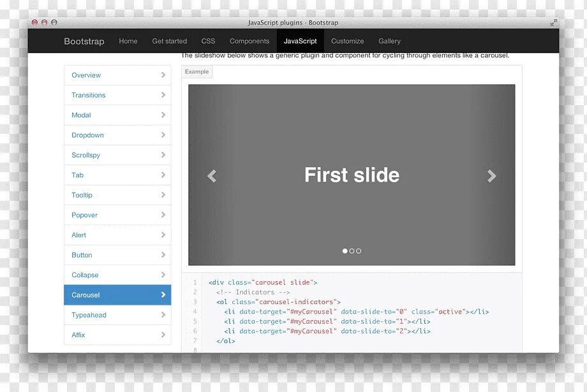Advance carousel with next arrow
Image resolution: width=587 pixels, height=392 pixels.
coord(491,176)
